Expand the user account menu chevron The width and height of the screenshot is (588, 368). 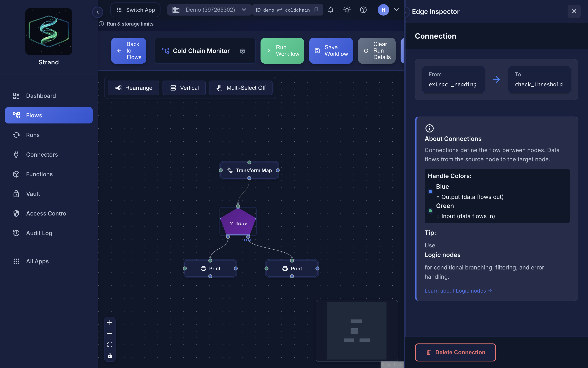pyautogui.click(x=396, y=10)
